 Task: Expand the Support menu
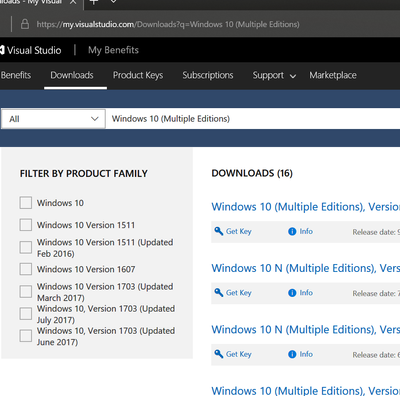click(274, 76)
